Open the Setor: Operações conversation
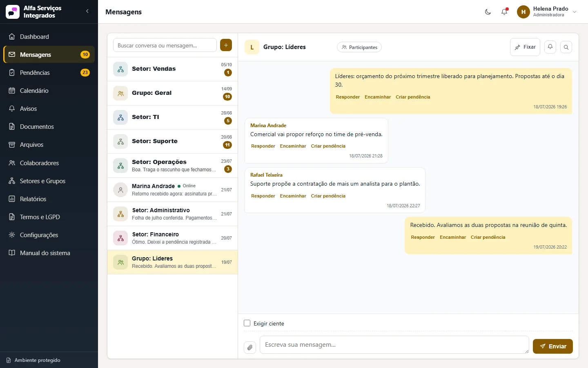The width and height of the screenshot is (588, 368). 172,166
